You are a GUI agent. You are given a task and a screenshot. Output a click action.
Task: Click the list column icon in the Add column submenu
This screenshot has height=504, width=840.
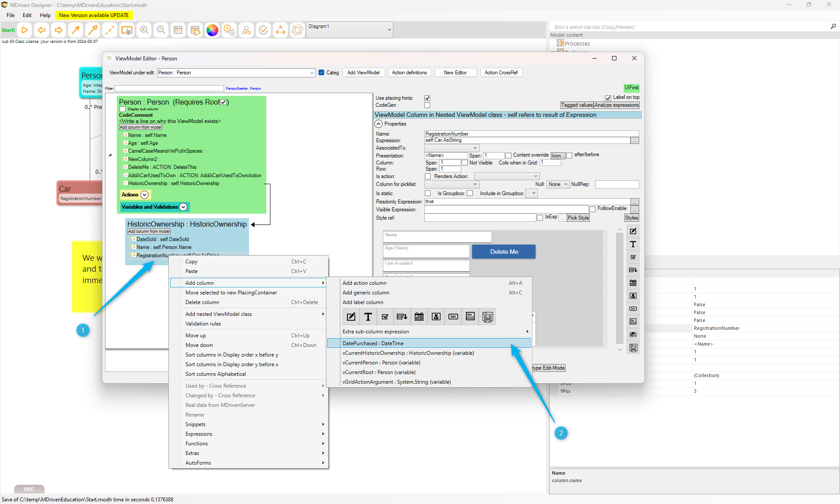pyautogui.click(x=470, y=317)
